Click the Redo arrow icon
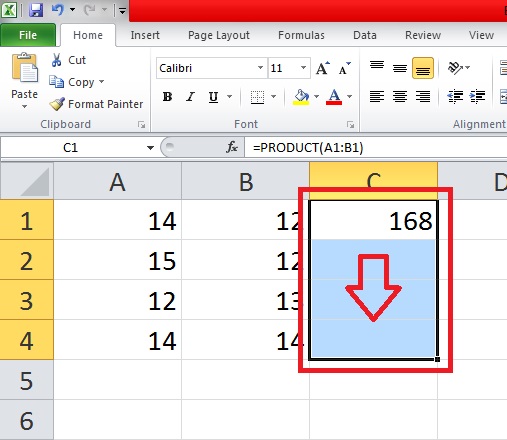Image resolution: width=507 pixels, height=440 pixels. 89,10
